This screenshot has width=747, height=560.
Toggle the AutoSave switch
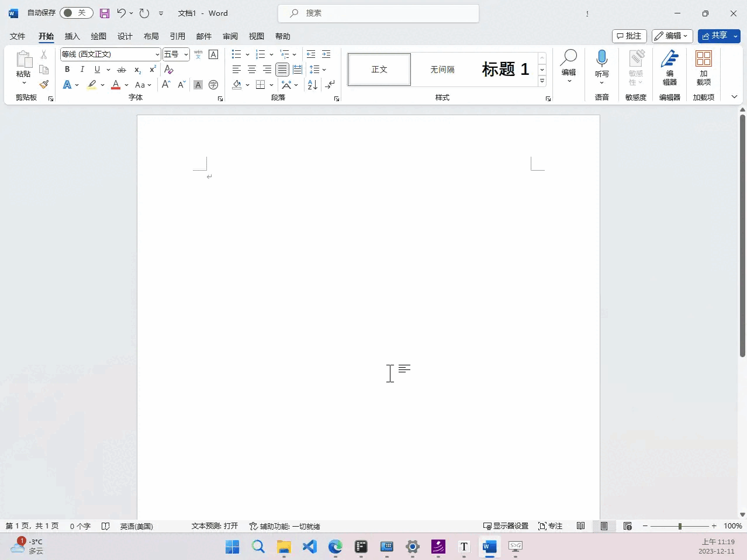(76, 13)
